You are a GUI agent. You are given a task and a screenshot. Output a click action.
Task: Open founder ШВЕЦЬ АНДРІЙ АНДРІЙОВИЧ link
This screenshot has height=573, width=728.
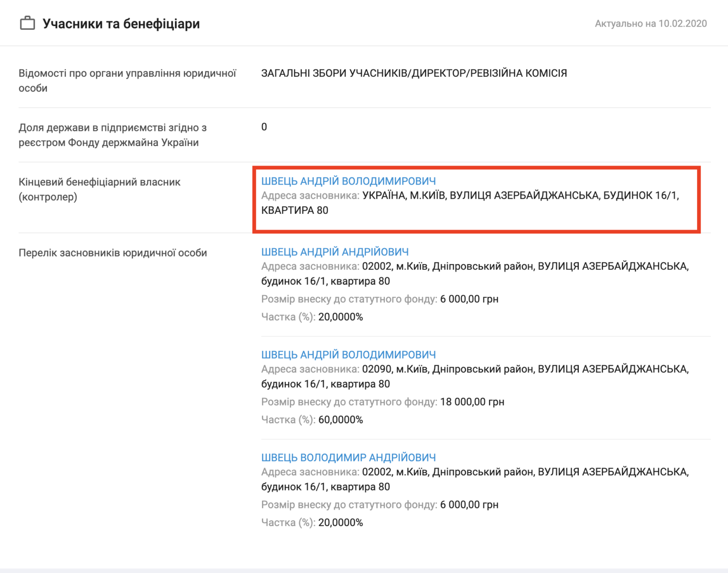335,252
